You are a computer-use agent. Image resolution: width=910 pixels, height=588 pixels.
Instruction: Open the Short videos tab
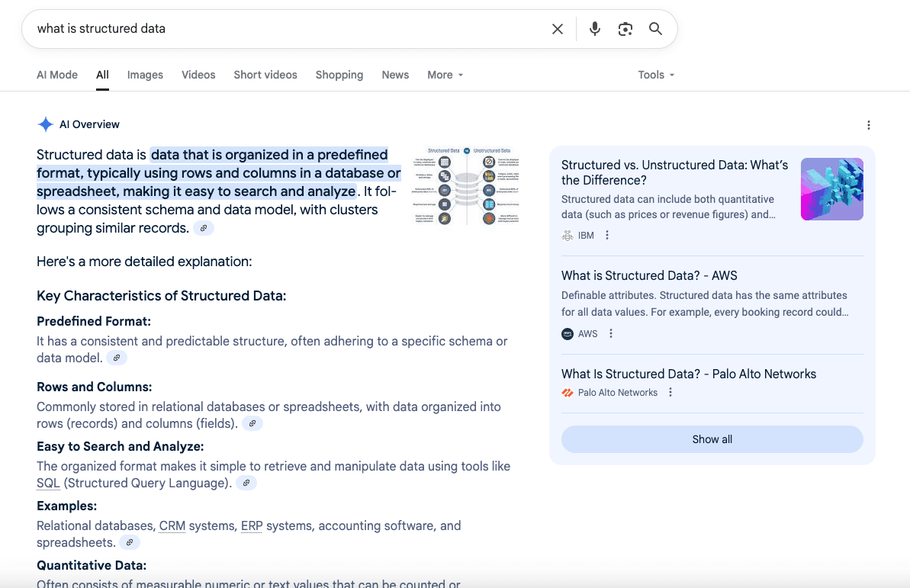265,75
